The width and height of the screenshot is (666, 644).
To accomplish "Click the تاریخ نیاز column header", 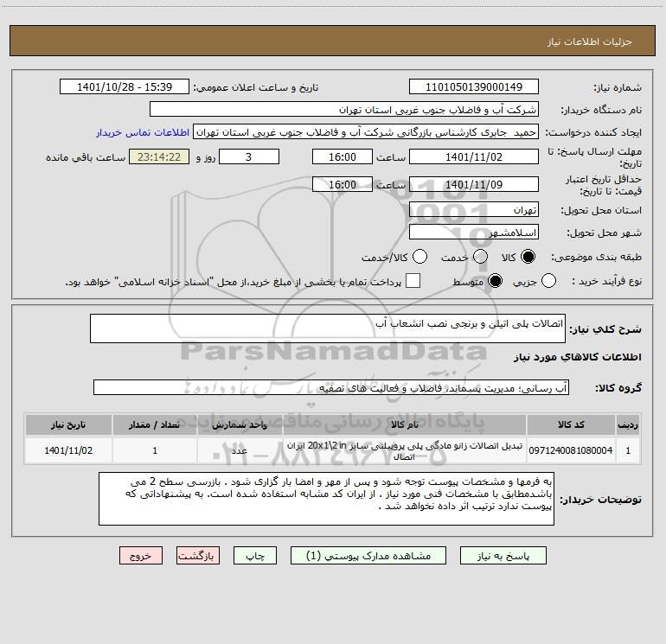I will tap(68, 425).
